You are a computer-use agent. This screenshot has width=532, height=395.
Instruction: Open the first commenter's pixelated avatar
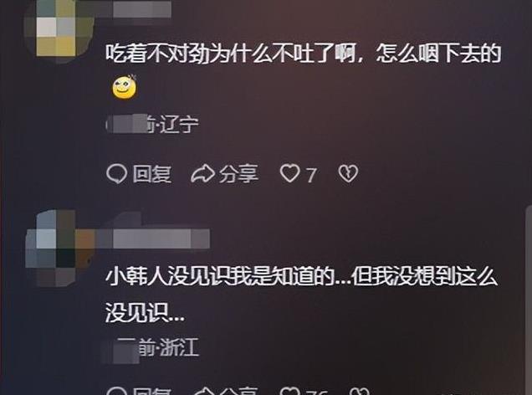(x=59, y=30)
